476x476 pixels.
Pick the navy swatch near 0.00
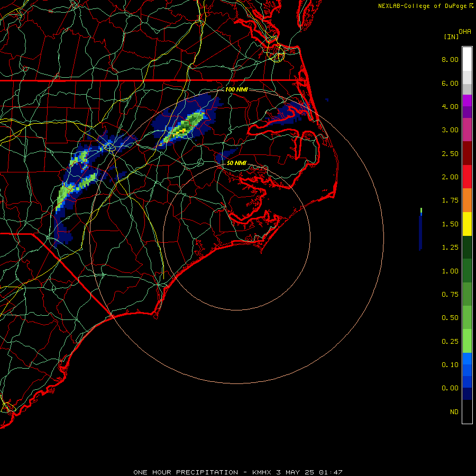[x=467, y=393]
